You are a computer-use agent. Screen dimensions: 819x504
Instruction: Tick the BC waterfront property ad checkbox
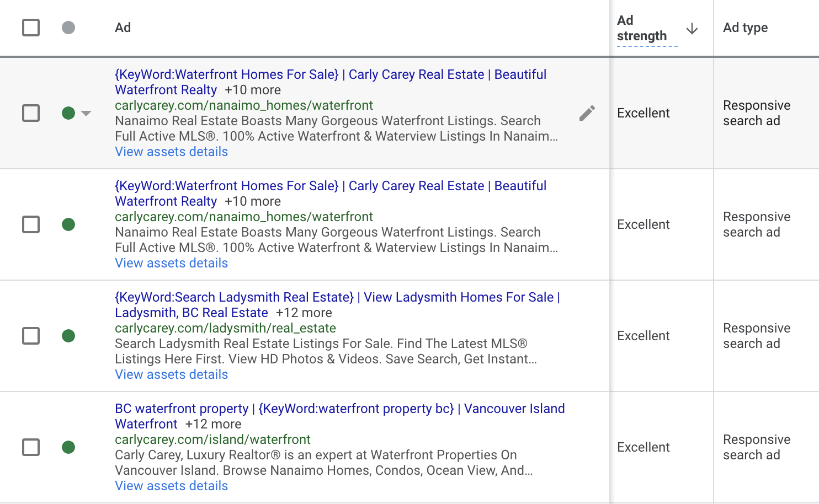point(31,447)
